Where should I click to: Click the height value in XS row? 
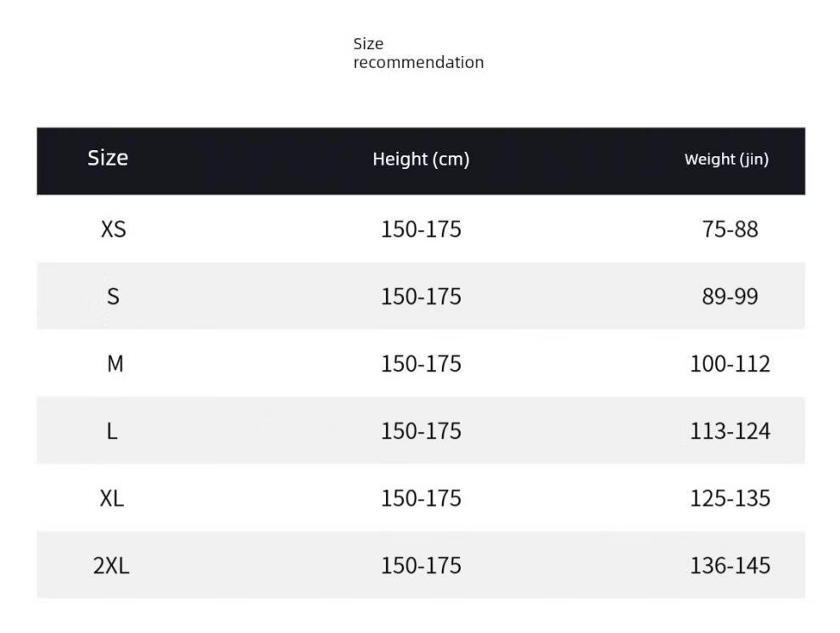coord(421,229)
